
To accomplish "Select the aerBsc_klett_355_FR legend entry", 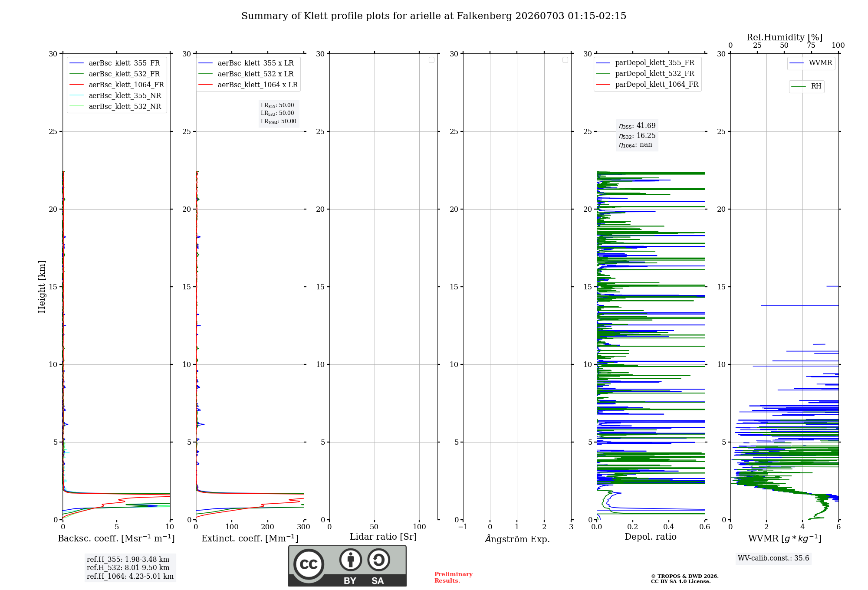I will click(x=115, y=63).
